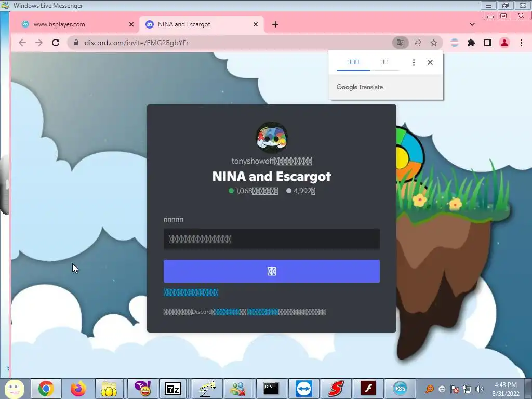Image resolution: width=532 pixels, height=399 pixels.
Task: Open the volume speaker tray icon
Action: click(480, 389)
